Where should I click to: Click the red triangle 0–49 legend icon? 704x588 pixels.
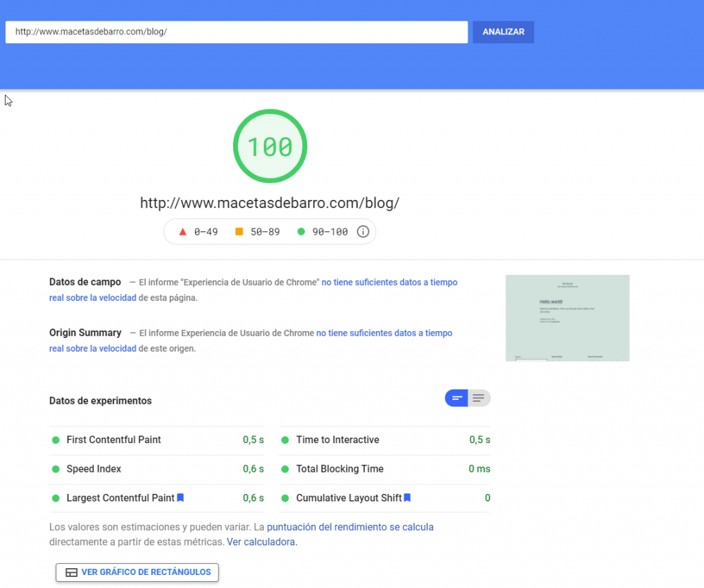tap(183, 231)
